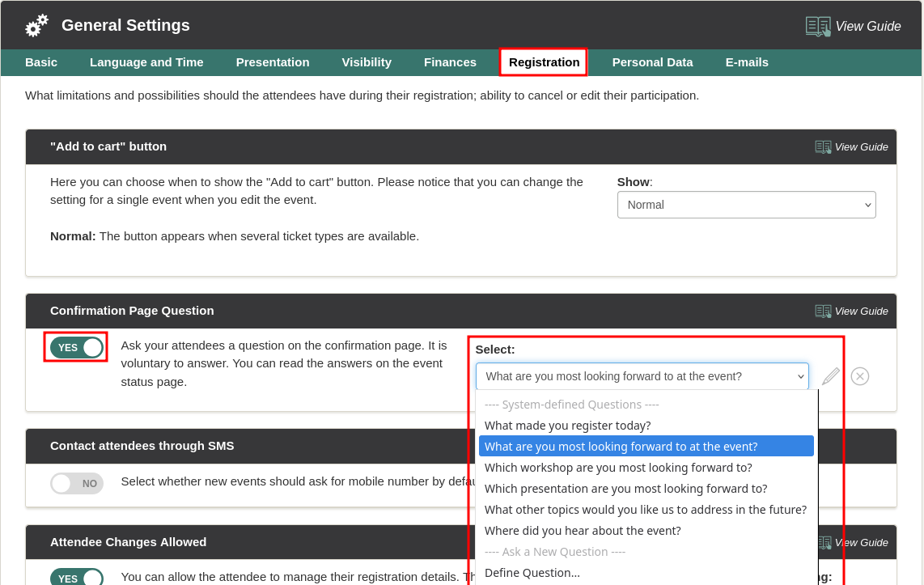
Task: Click the pencil edit icon beside question select
Action: tap(831, 376)
